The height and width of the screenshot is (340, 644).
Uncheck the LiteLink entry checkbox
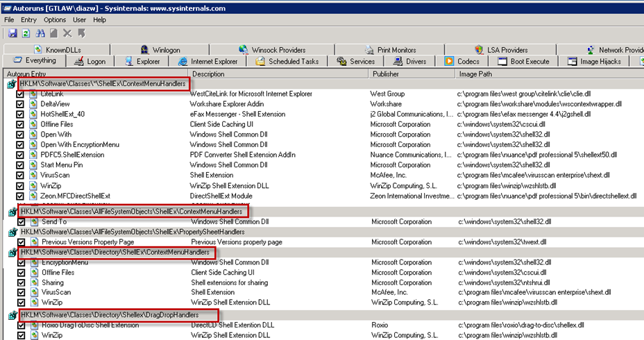coord(20,94)
